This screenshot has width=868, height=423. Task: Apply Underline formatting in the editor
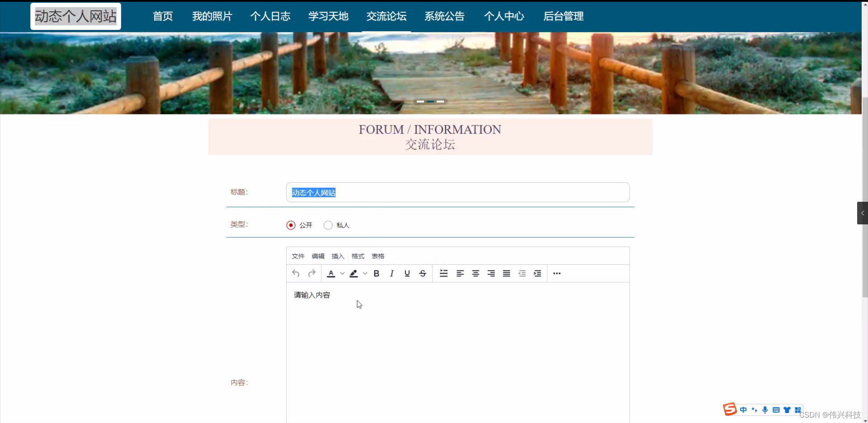[406, 273]
